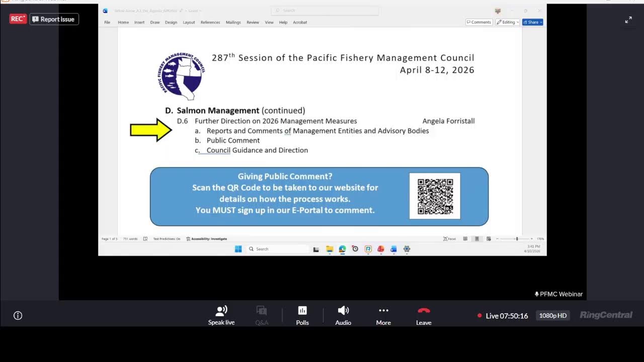Expand the webinar to full screen

click(x=628, y=20)
